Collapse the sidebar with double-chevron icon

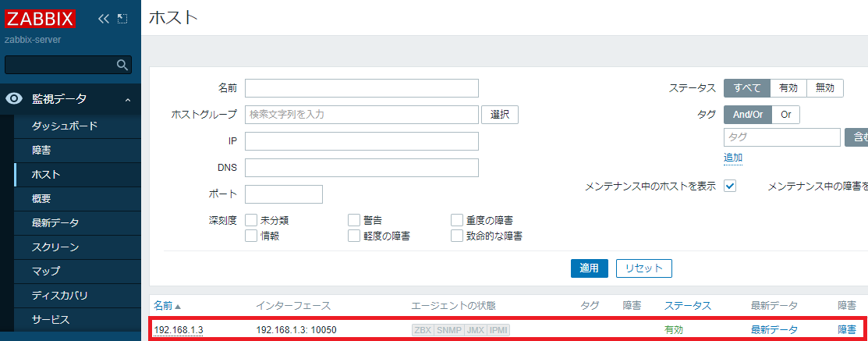(104, 19)
